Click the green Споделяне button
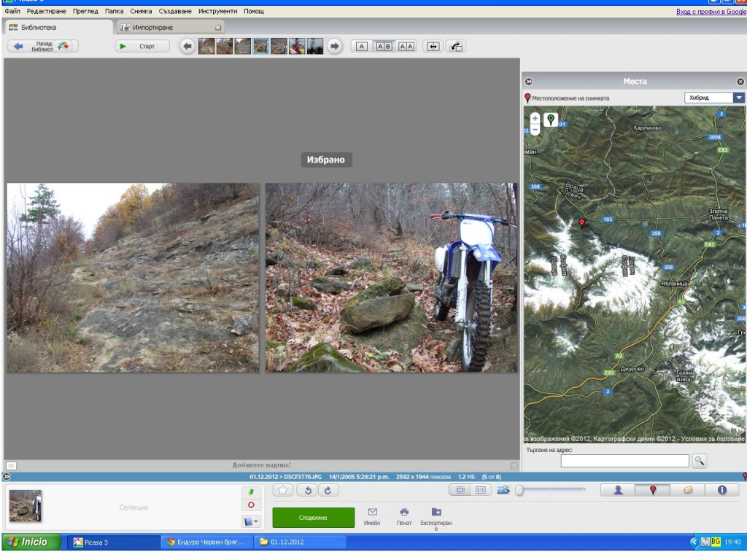 [x=313, y=518]
